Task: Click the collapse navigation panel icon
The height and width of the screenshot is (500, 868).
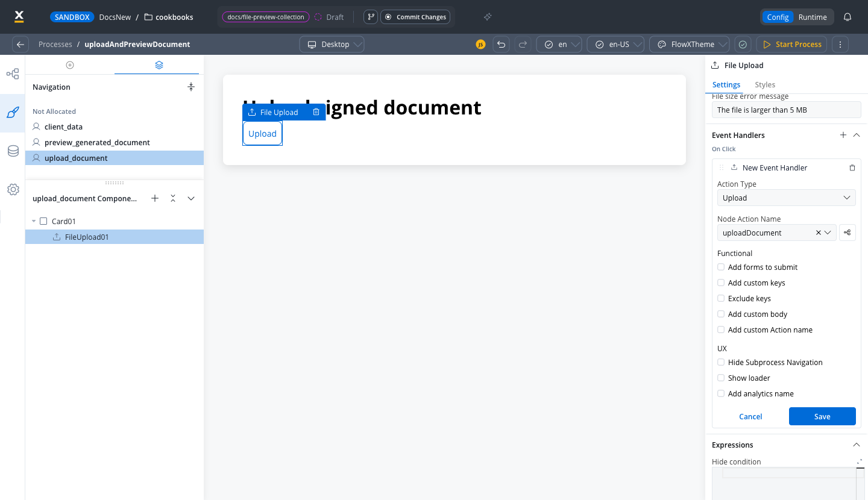Action: tap(191, 87)
